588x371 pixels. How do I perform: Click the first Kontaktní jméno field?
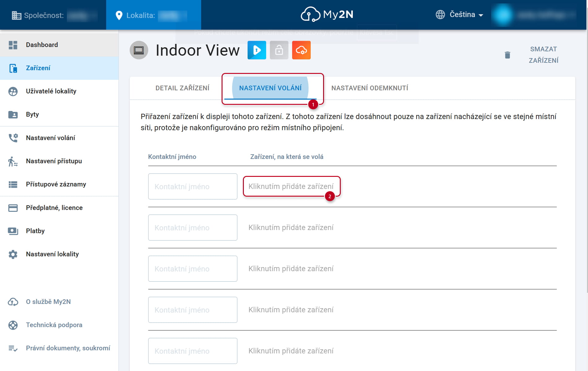tap(193, 186)
